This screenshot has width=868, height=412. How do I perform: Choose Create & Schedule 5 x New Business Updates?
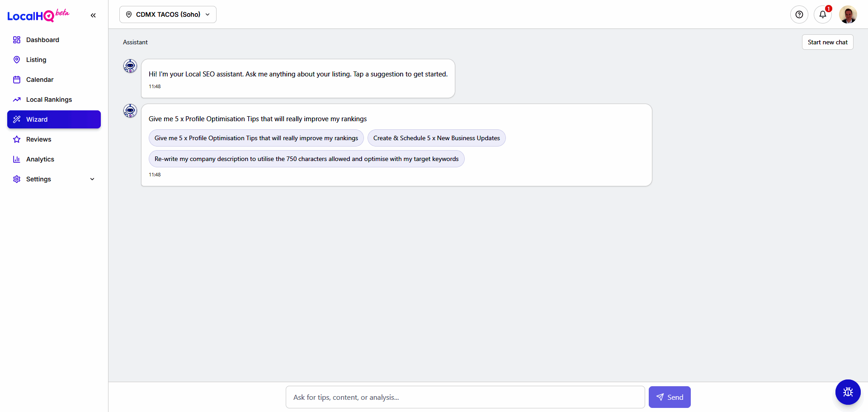[x=436, y=138]
